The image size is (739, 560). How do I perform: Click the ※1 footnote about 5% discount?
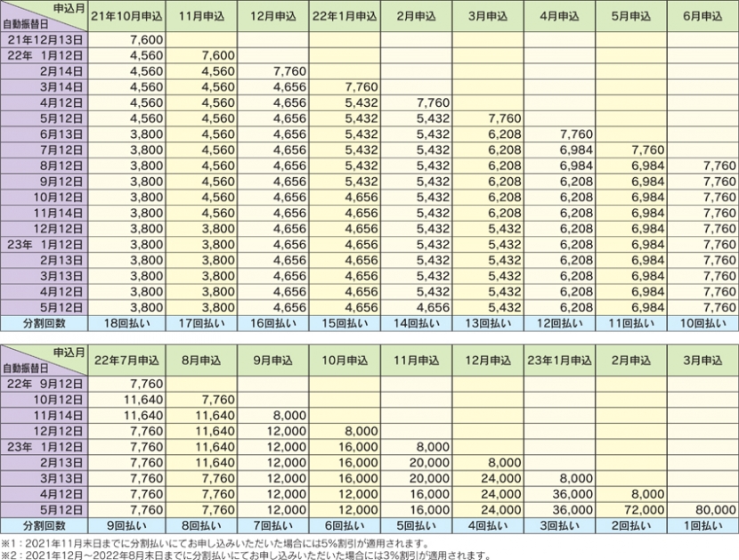pyautogui.click(x=215, y=543)
